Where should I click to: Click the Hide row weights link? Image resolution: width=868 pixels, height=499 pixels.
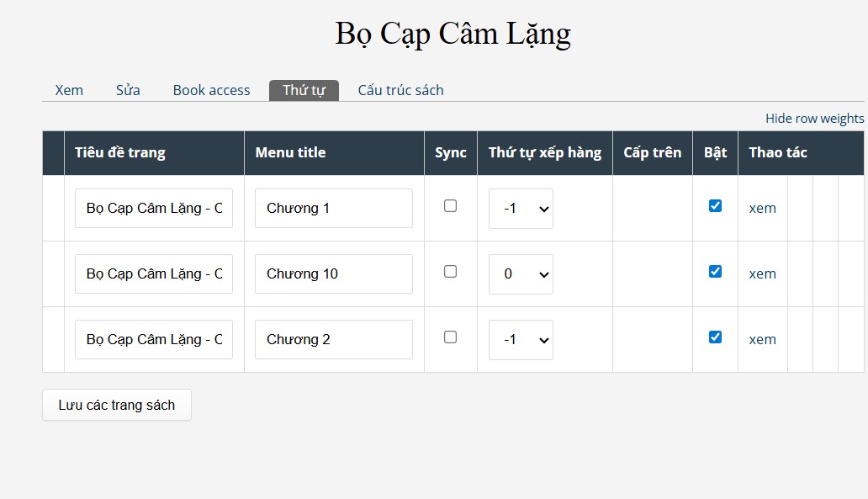(x=814, y=119)
